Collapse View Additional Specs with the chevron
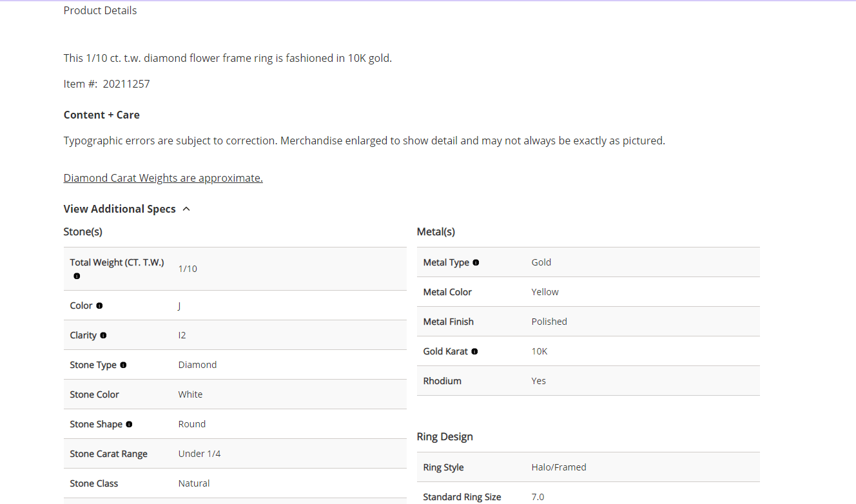The height and width of the screenshot is (504, 856). coord(186,209)
